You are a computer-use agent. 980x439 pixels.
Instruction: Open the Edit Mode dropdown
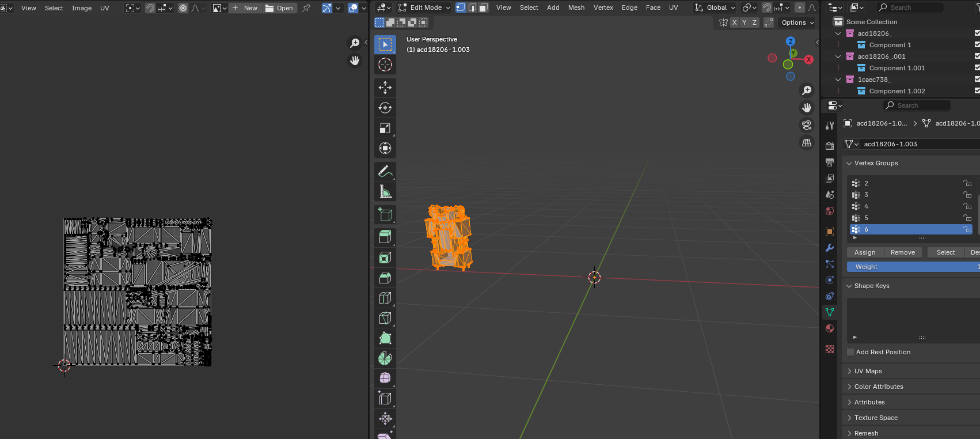click(424, 7)
